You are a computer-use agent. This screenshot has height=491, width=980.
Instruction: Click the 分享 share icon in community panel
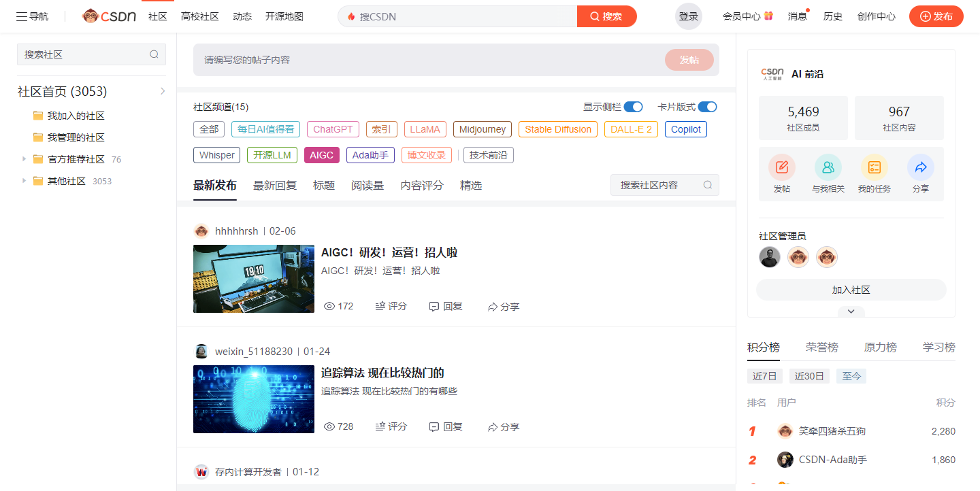click(x=921, y=167)
